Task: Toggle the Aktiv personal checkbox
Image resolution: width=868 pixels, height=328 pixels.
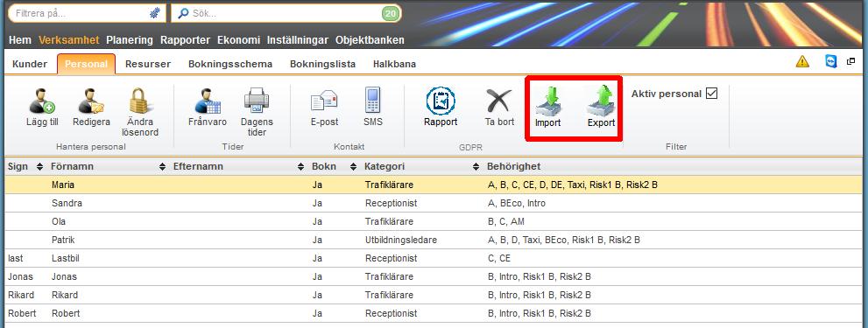Action: 712,94
